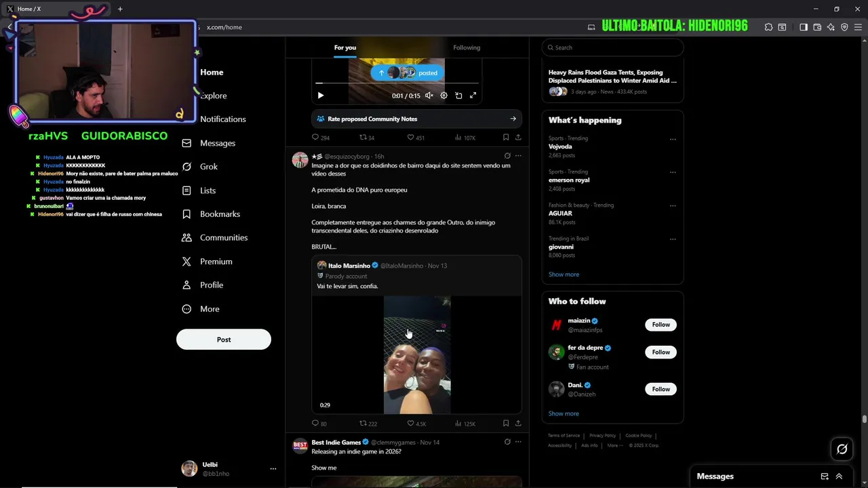868x488 pixels.
Task: Open the Vojvoda trending topic
Action: (560, 146)
